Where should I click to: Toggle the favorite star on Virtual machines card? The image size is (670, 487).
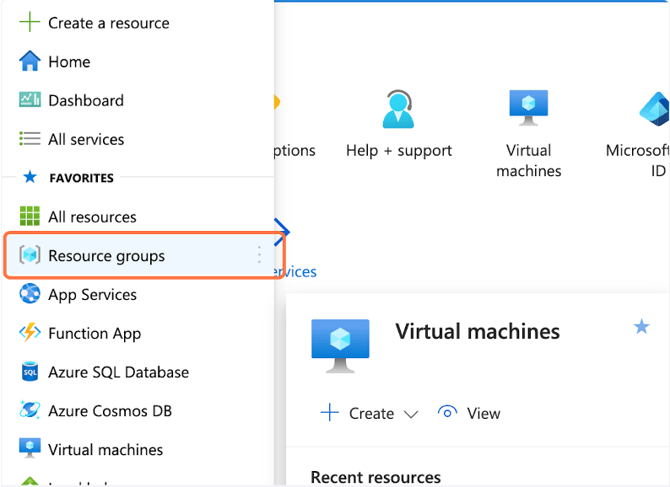[x=641, y=327]
